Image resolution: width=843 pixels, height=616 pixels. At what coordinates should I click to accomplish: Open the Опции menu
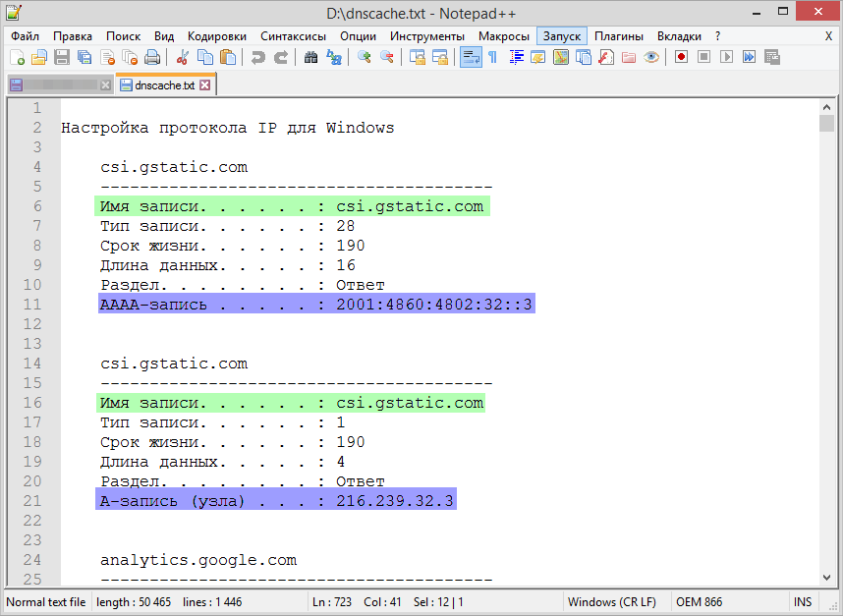tap(358, 36)
